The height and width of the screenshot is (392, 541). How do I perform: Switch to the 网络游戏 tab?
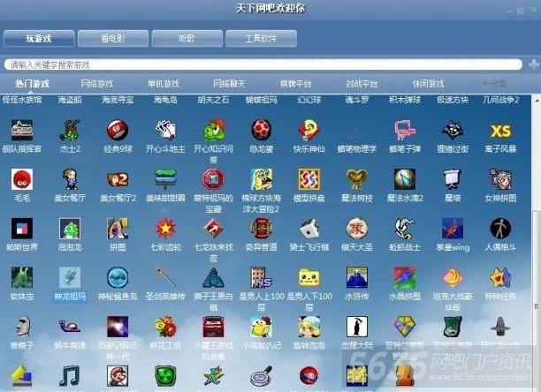coord(97,83)
